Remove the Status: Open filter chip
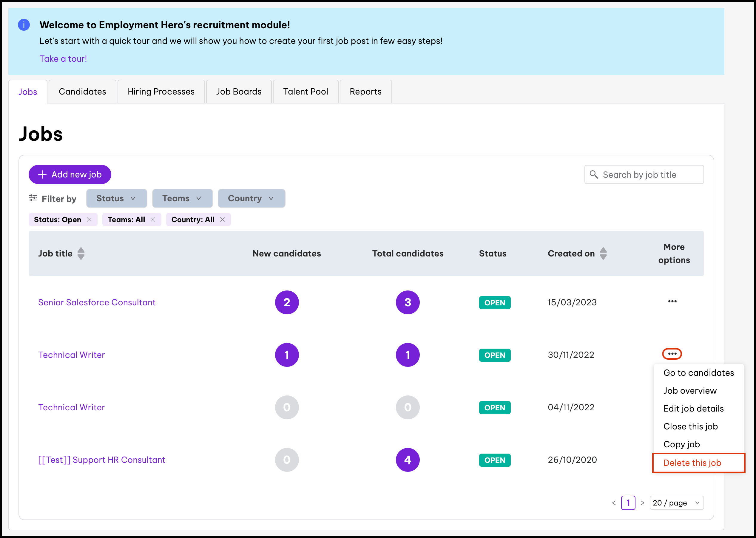This screenshot has width=756, height=538. [89, 219]
